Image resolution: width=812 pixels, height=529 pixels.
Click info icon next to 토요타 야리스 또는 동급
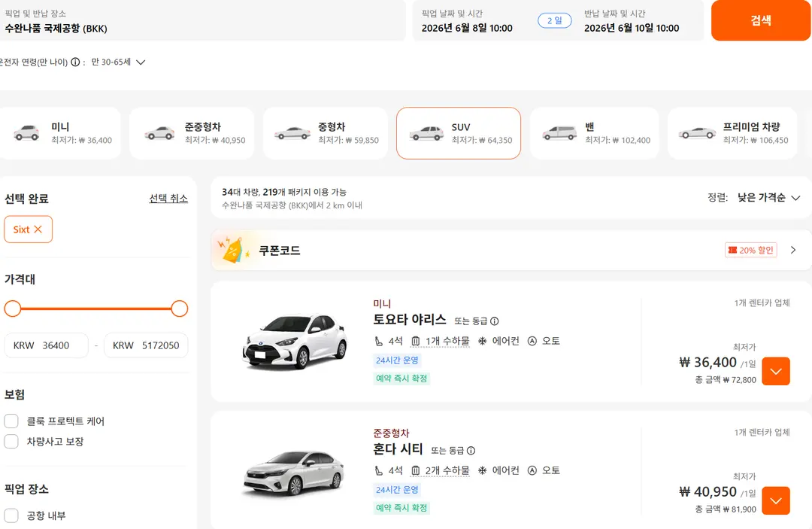[495, 321]
